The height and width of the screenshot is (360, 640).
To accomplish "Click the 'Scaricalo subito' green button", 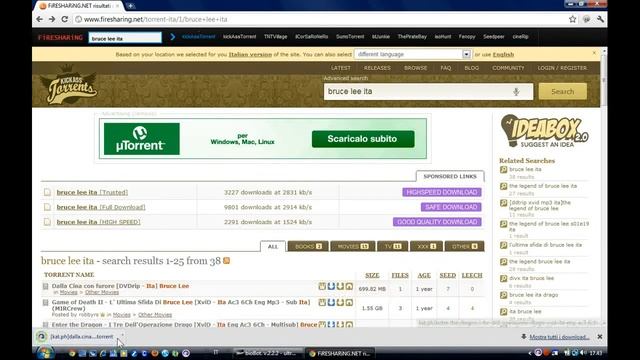I will (x=363, y=139).
